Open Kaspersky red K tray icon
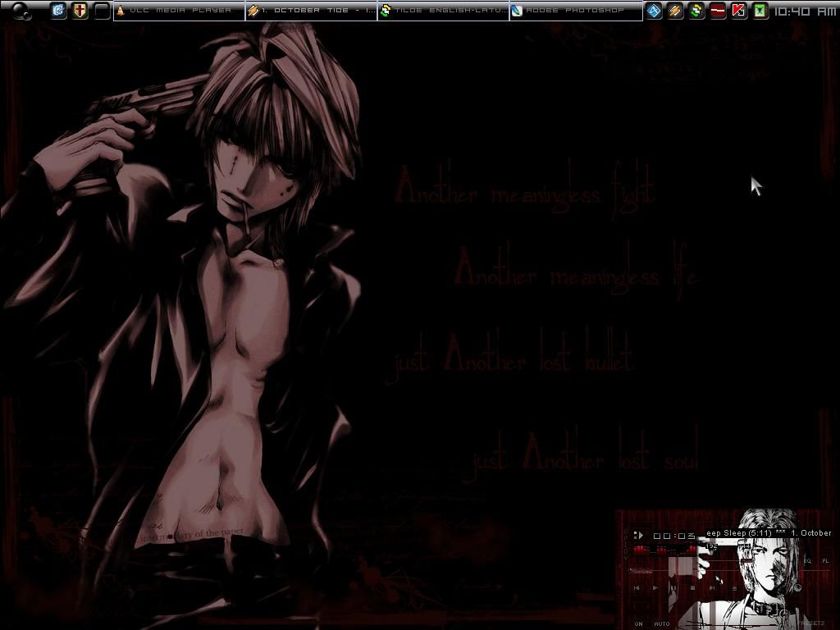This screenshot has width=840, height=630. [x=739, y=10]
